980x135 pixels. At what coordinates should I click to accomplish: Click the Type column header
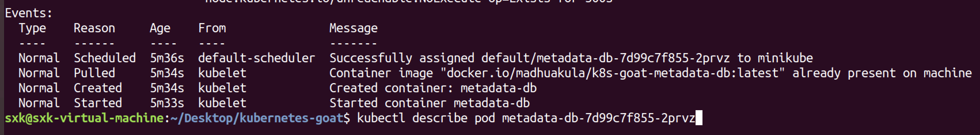tap(32, 28)
